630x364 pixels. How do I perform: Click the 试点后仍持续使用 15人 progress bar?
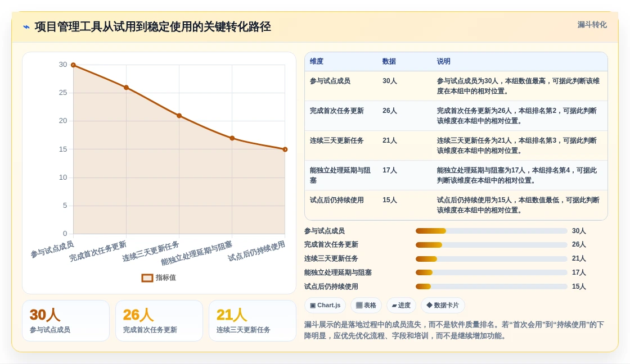(x=492, y=286)
